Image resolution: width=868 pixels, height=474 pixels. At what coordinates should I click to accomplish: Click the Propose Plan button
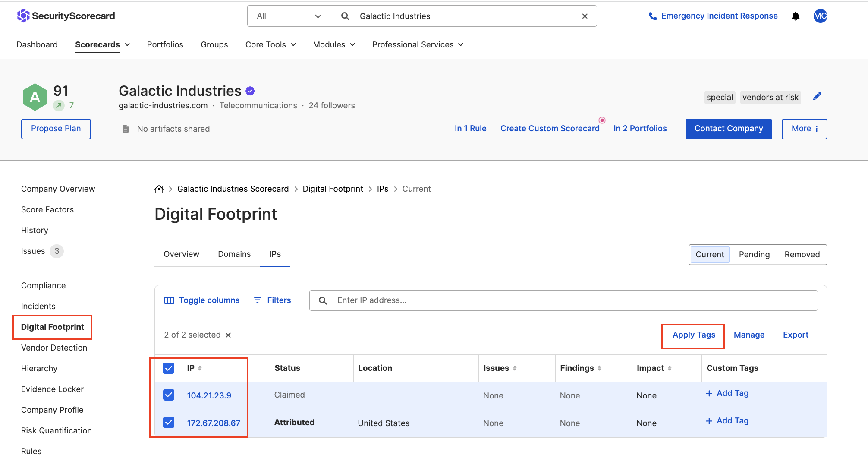(x=56, y=129)
